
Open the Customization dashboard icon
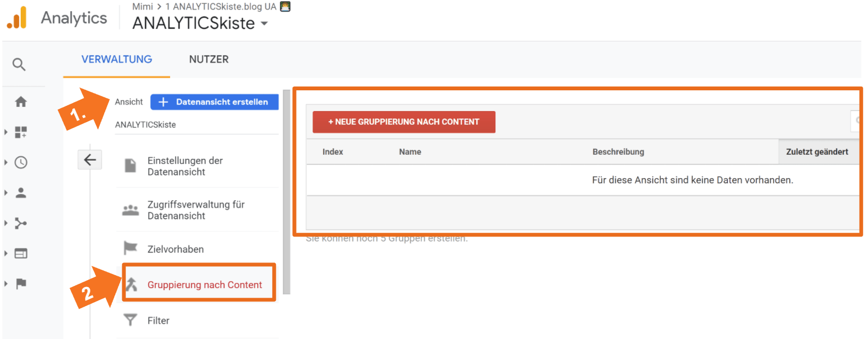point(21,132)
